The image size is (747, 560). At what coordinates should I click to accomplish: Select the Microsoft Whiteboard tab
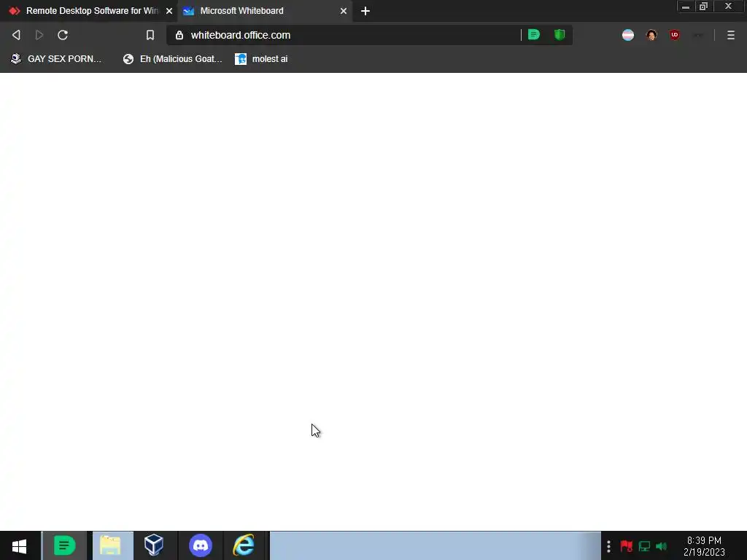pyautogui.click(x=265, y=11)
